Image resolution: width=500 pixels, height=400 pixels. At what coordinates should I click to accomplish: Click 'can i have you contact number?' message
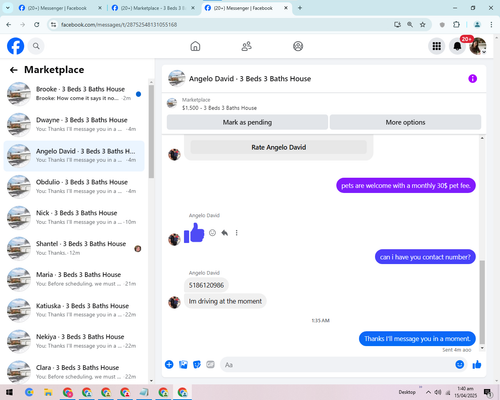(x=425, y=257)
